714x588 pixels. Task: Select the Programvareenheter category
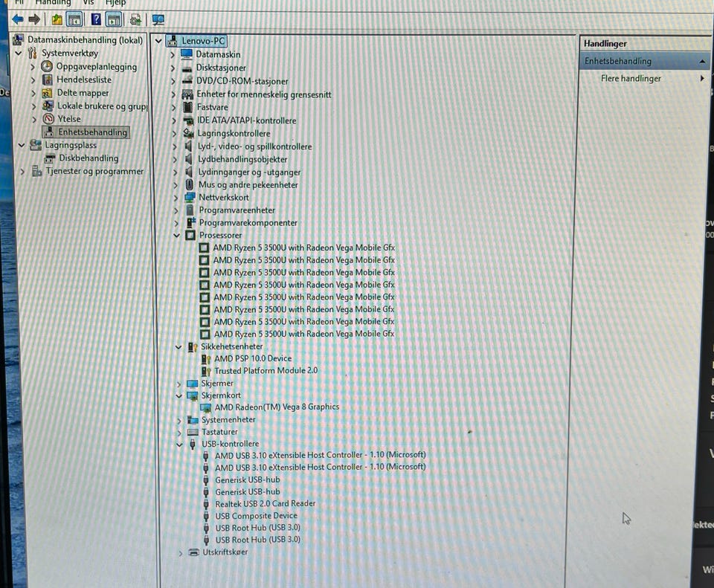click(x=237, y=210)
